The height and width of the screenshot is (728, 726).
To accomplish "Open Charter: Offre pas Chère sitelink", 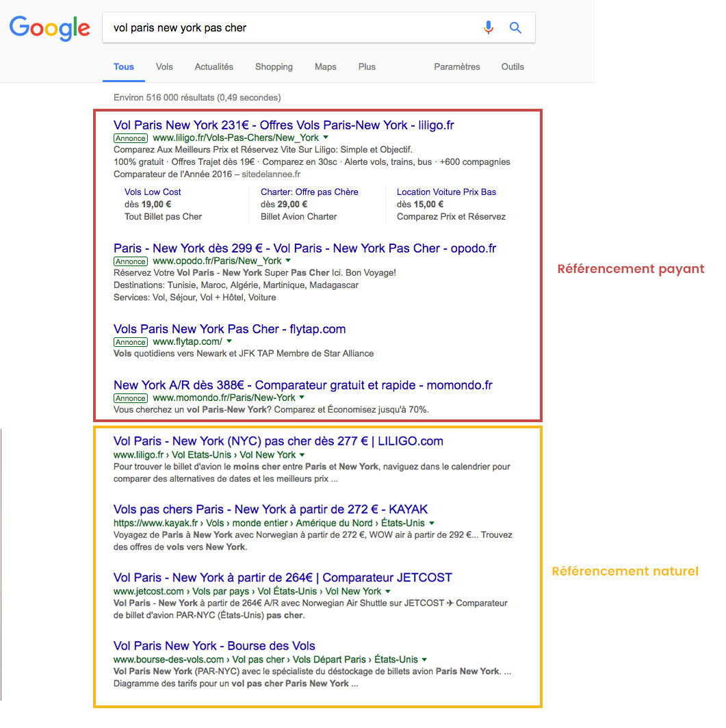I will click(x=309, y=192).
